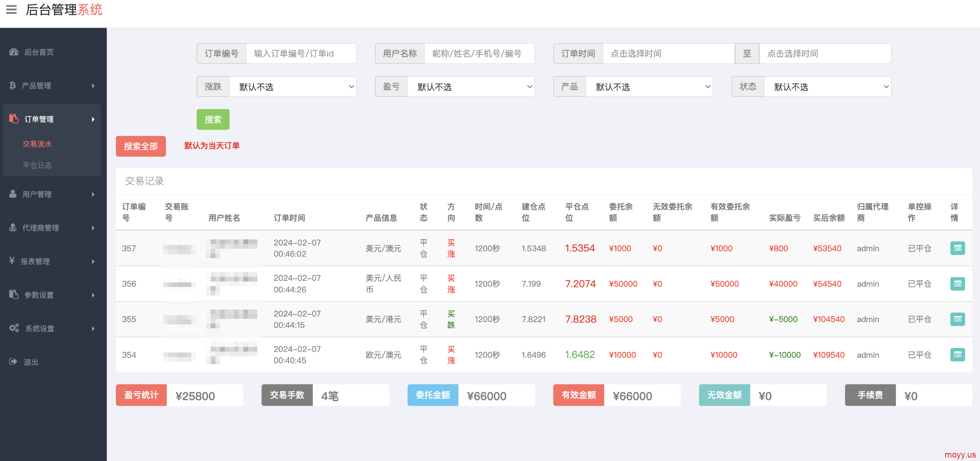Click the gears icon for 系统设置
The width and height of the screenshot is (980, 461).
pyautogui.click(x=14, y=328)
